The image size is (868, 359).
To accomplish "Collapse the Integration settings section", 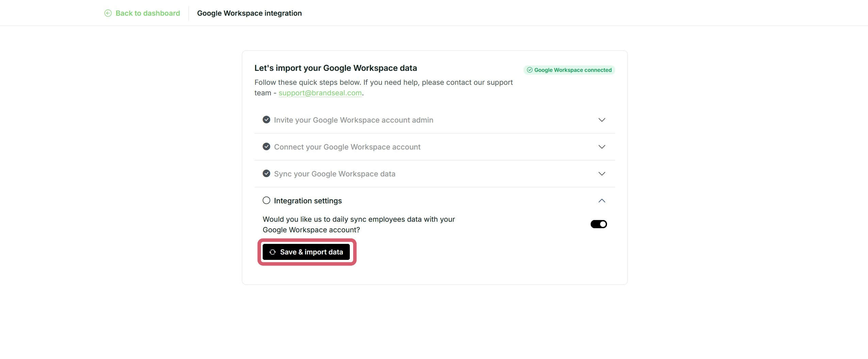I will coord(602,201).
